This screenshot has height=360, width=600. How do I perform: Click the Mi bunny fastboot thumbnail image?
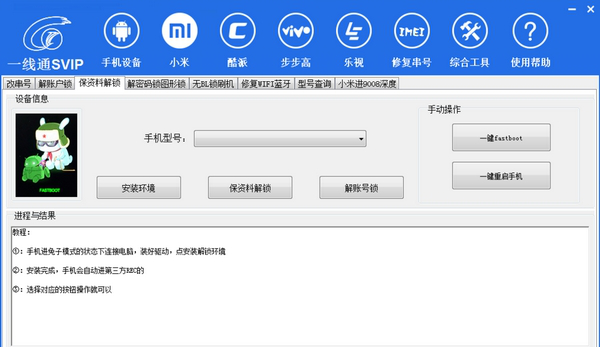tap(46, 155)
